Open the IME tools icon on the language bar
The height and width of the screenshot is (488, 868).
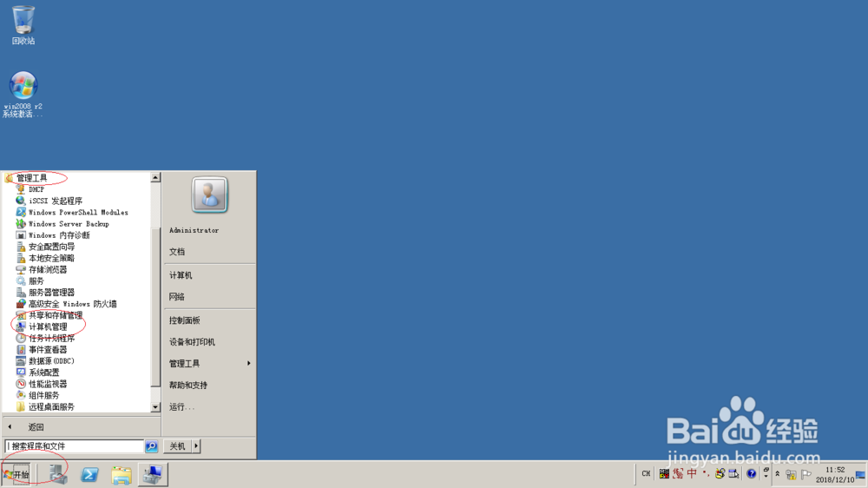coord(720,473)
